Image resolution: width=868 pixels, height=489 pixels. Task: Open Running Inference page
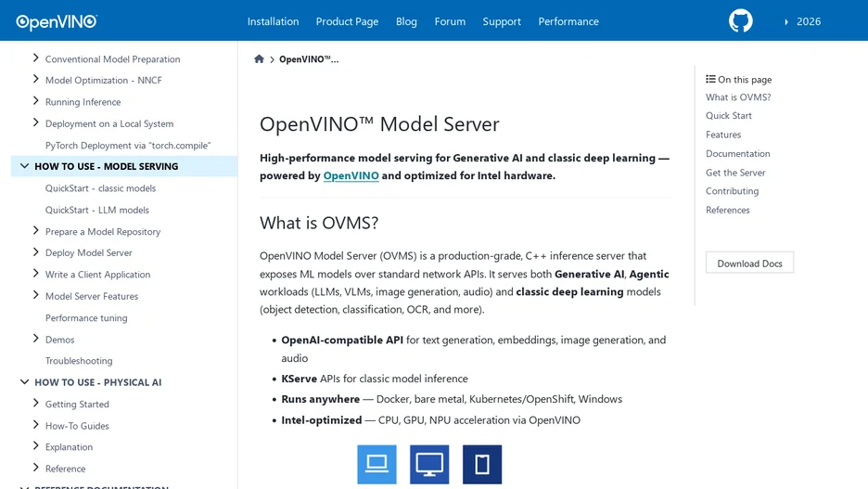coord(83,102)
